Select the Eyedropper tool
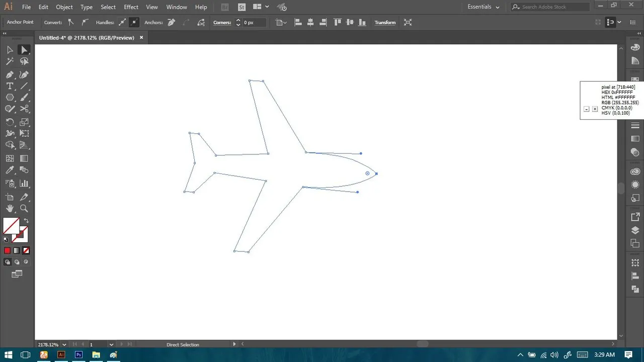The image size is (644, 362). (x=10, y=170)
